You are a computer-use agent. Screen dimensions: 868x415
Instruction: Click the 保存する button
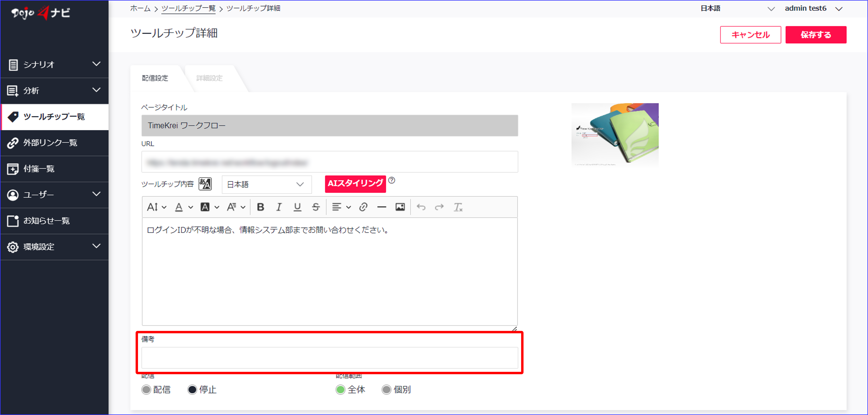(x=816, y=35)
